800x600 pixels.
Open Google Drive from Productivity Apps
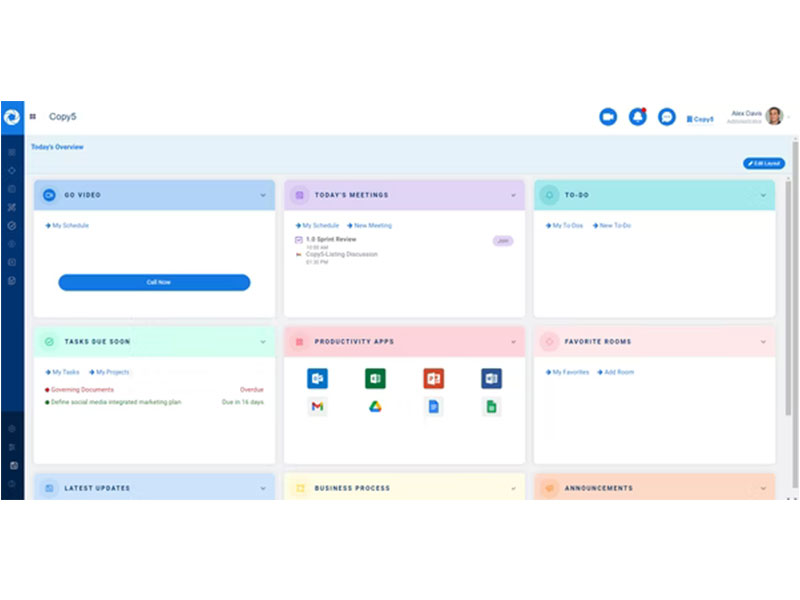point(375,407)
